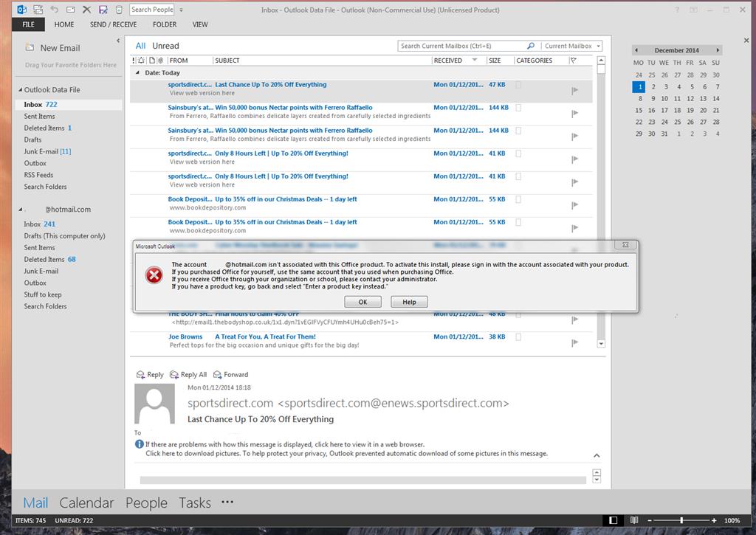Click Help in the Microsoft Outlook dialog
The width and height of the screenshot is (756, 535).
(409, 302)
